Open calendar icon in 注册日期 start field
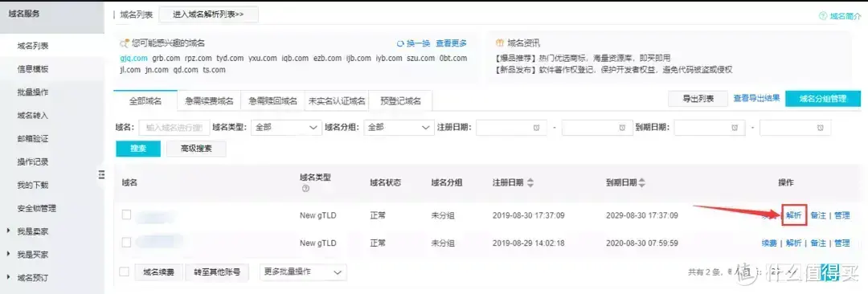Screen dimensions: 868x294 tap(536, 128)
